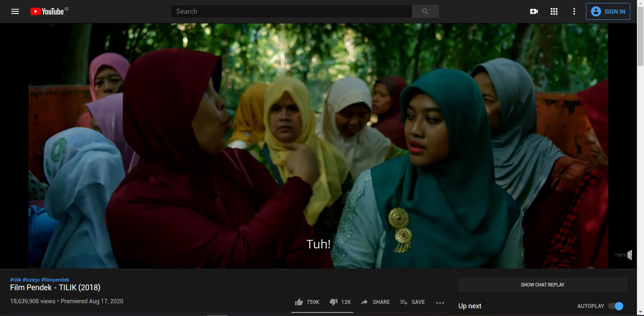Click the Up next heading
The image size is (644, 316).
470,306
